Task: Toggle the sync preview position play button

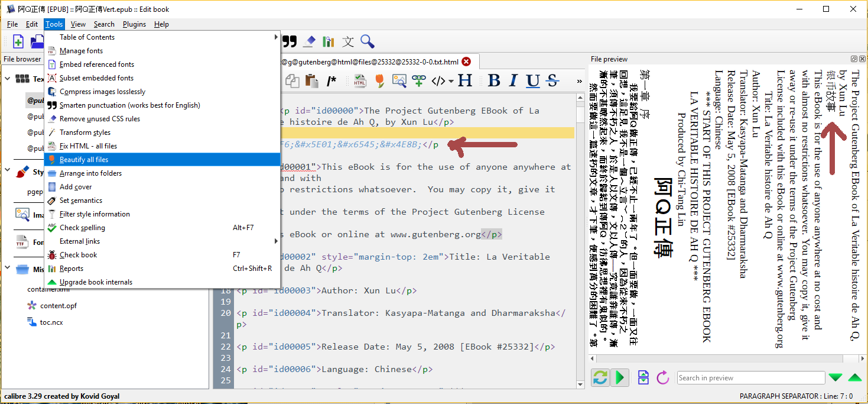Action: click(x=619, y=377)
